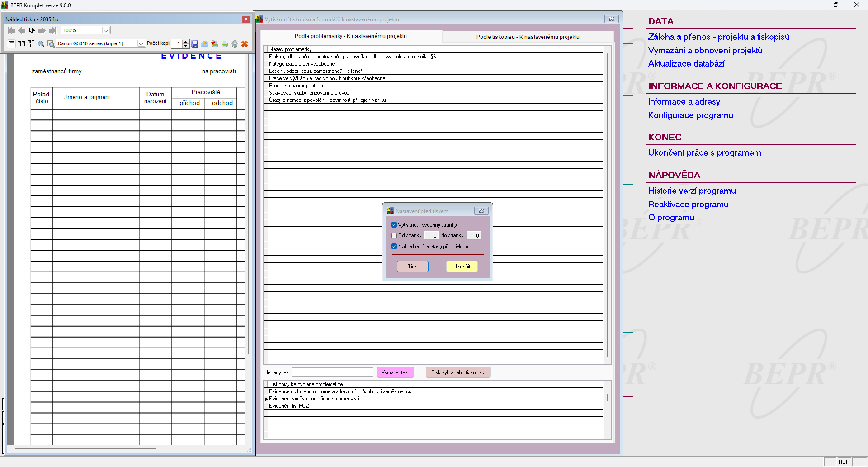Switch to Podle tiskopisu tab

(528, 37)
